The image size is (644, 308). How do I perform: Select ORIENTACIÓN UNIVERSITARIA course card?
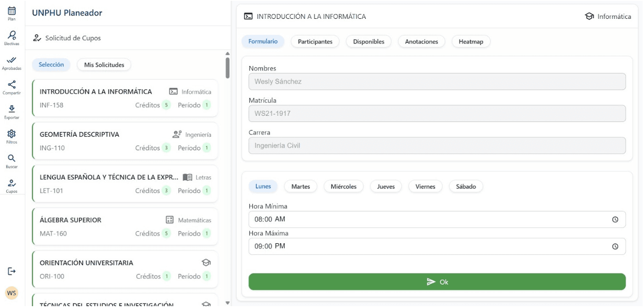point(125,269)
